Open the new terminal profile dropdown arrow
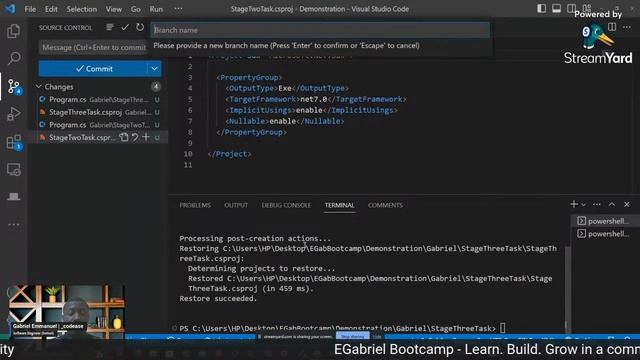 click(584, 204)
